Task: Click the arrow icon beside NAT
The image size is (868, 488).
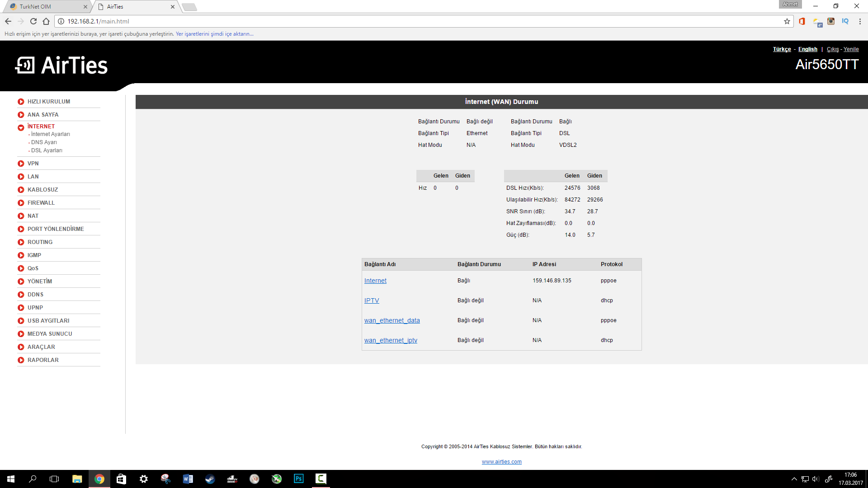Action: pyautogui.click(x=21, y=216)
